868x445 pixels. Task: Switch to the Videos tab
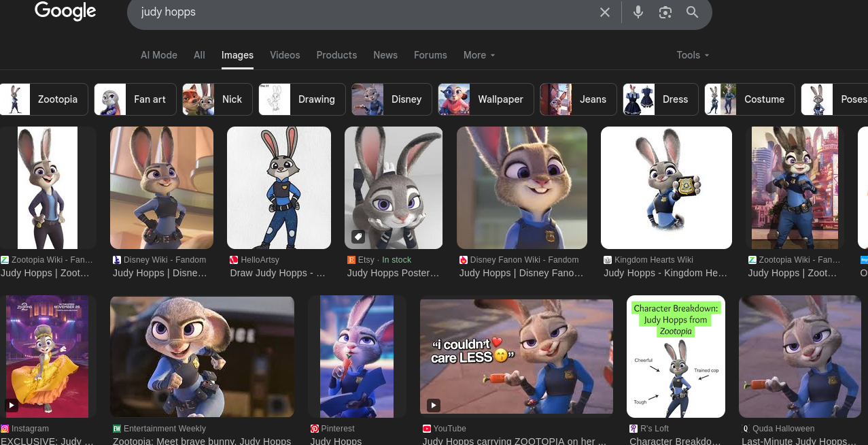285,55
